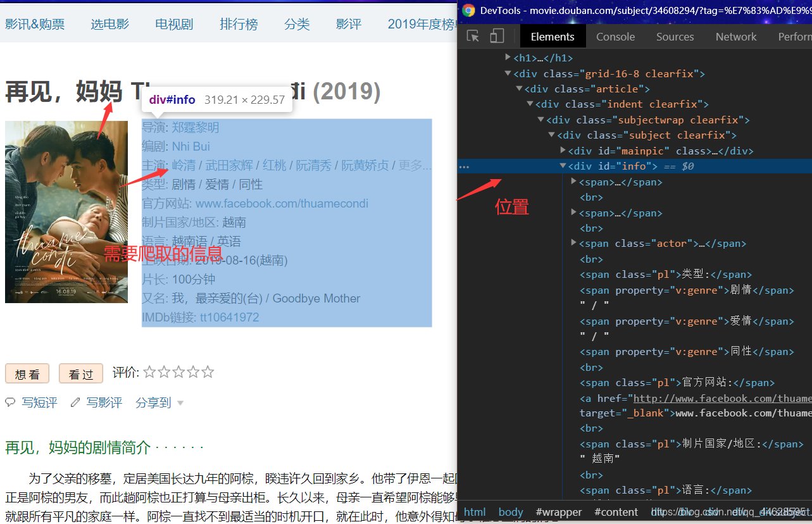Toggle the device toolbar icon in DevTools
The width and height of the screenshot is (812, 524).
pos(497,36)
